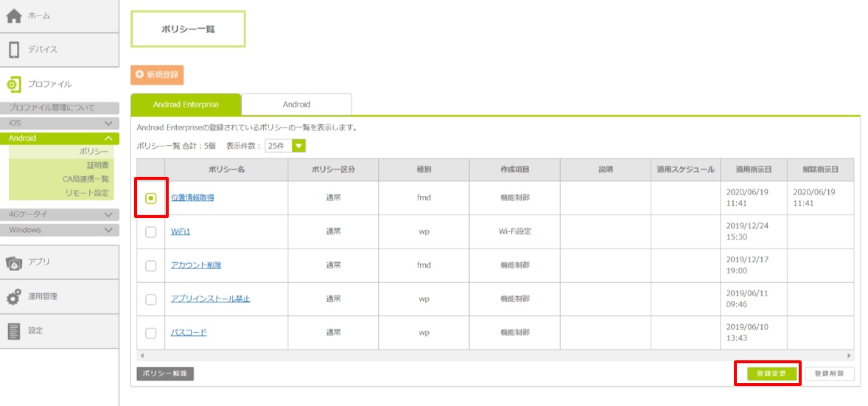This screenshot has width=868, height=406.
Task: Click the plus icon on 新規登録
Action: pyautogui.click(x=140, y=75)
